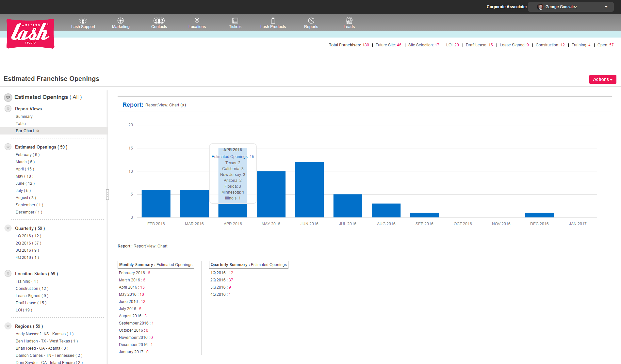Switch to the Summary report view
The height and width of the screenshot is (364, 621).
pyautogui.click(x=24, y=117)
